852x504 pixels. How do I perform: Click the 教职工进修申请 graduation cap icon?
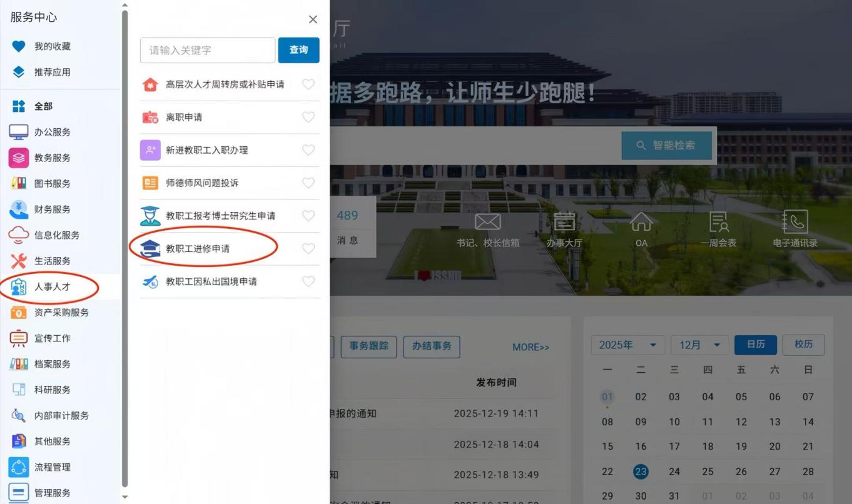pyautogui.click(x=150, y=249)
